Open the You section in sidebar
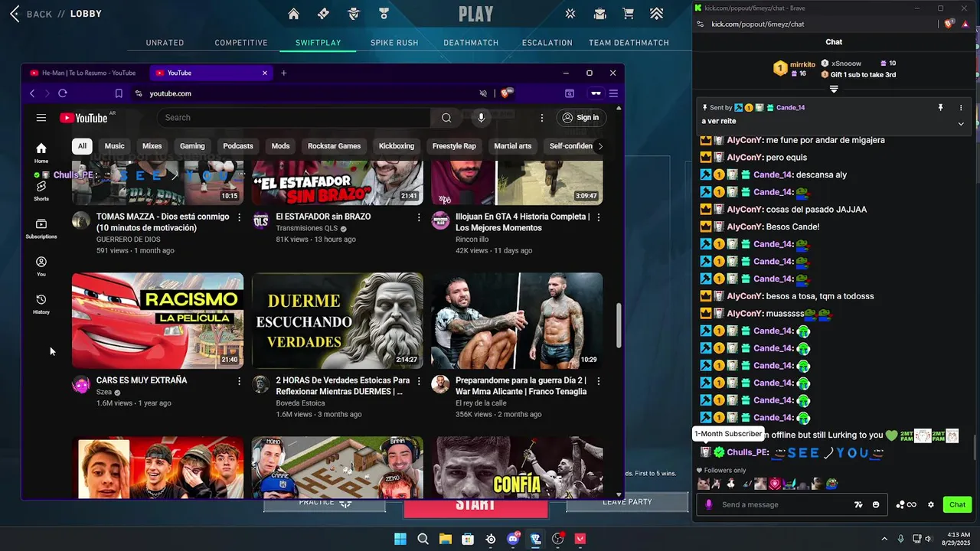 [41, 266]
